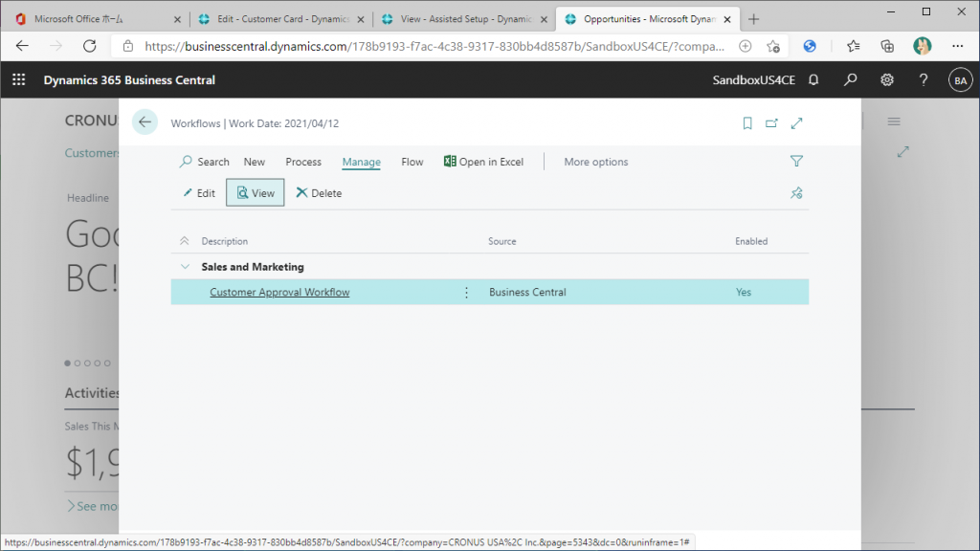The width and height of the screenshot is (980, 551).
Task: Open the browser settings and more menu
Action: pyautogui.click(x=957, y=46)
